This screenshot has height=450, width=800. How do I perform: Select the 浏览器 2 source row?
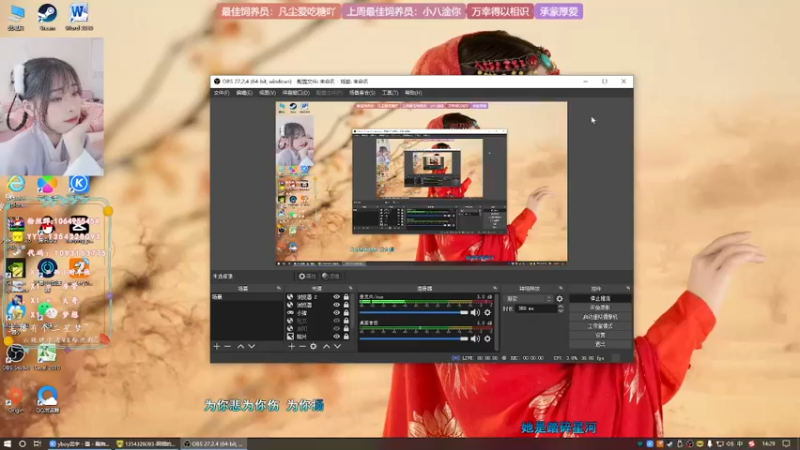(318, 297)
